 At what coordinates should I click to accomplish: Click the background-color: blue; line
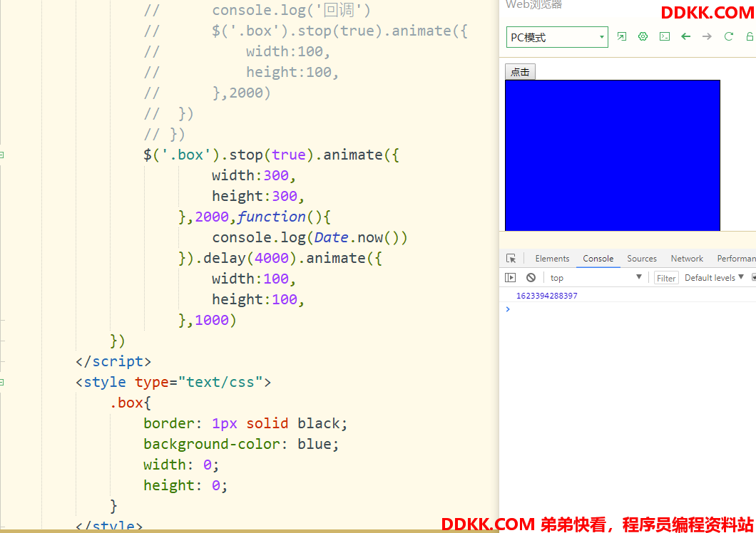pos(241,444)
